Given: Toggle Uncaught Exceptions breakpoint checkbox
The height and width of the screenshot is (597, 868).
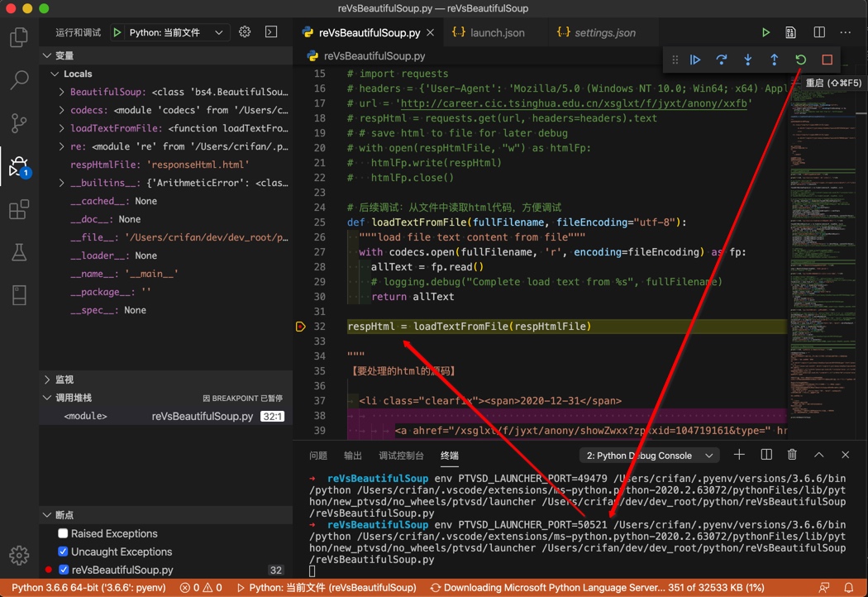Looking at the screenshot, I should 63,552.
